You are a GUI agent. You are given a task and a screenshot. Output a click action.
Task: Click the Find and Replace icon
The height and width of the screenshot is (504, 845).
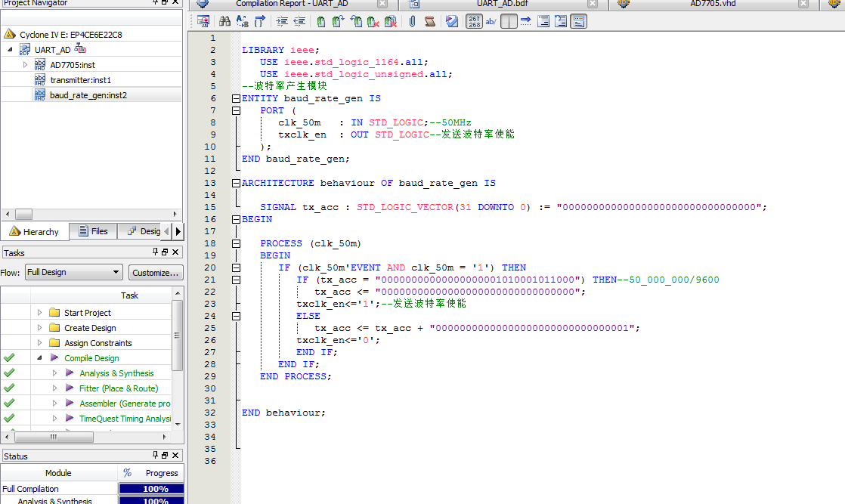click(x=242, y=21)
